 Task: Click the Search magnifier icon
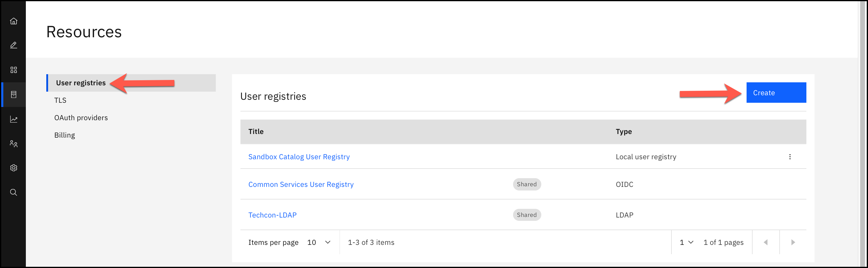(x=14, y=192)
